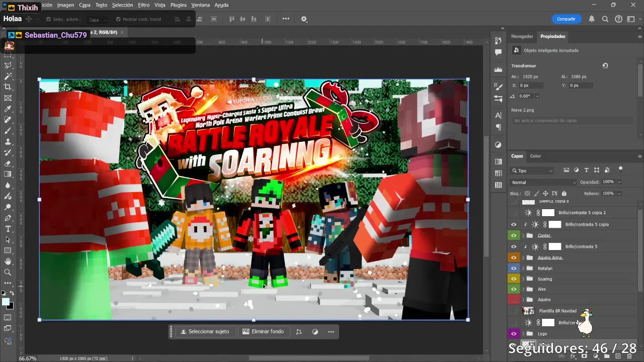The width and height of the screenshot is (644, 362).
Task: Open options bar settings gear
Action: (x=304, y=19)
